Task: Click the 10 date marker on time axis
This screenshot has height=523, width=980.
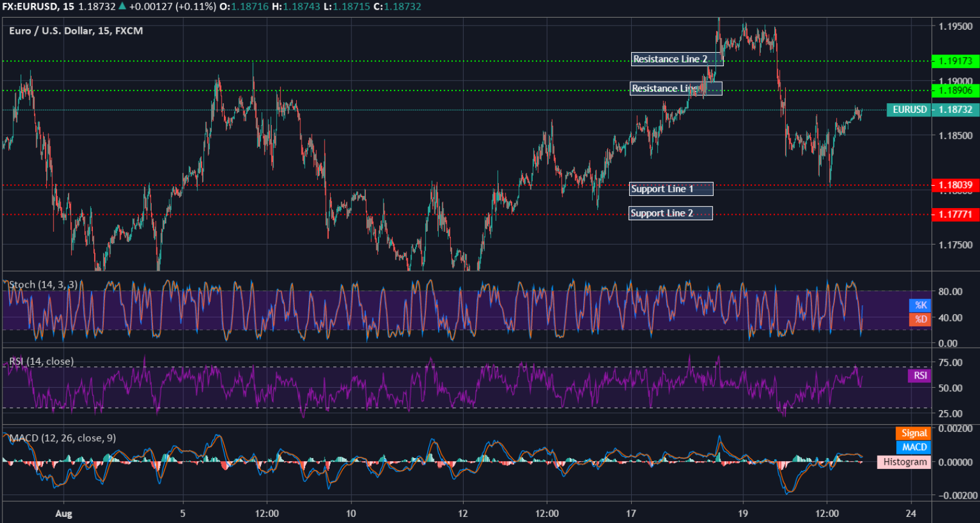Action: (351, 513)
